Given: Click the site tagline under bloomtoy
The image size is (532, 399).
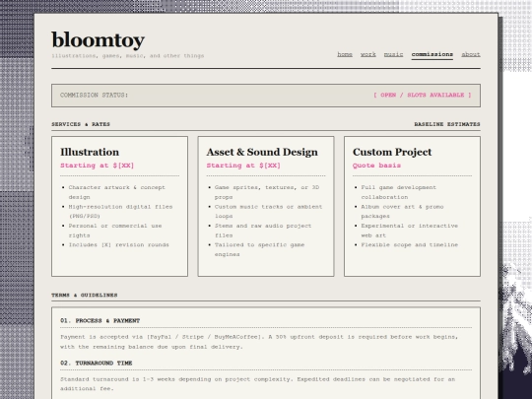Looking at the screenshot, I should click(x=128, y=55).
